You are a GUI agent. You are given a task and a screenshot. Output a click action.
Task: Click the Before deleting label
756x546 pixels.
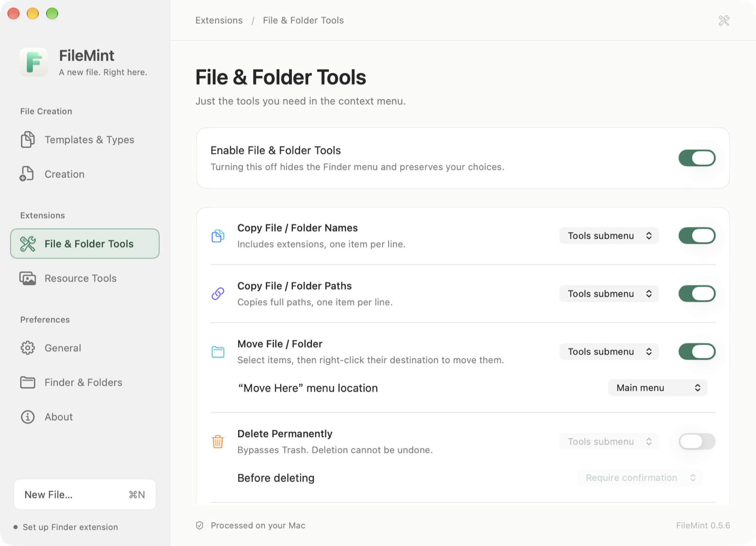(276, 478)
